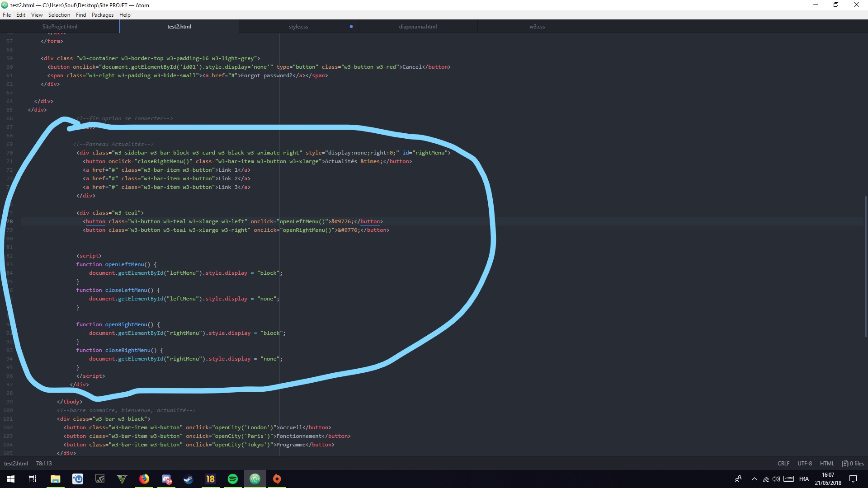Open Firefox from the taskbar
The width and height of the screenshot is (868, 488).
pyautogui.click(x=144, y=479)
